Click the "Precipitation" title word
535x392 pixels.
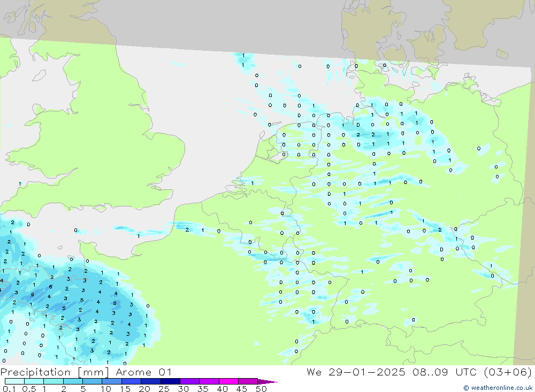point(35,372)
